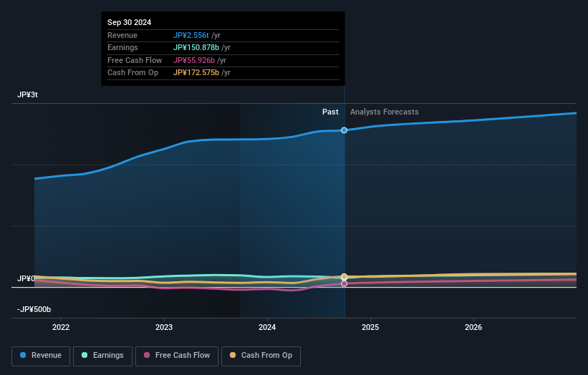The height and width of the screenshot is (375, 588).
Task: Click the JP¥55.926b free cash flow value
Action: coord(194,60)
